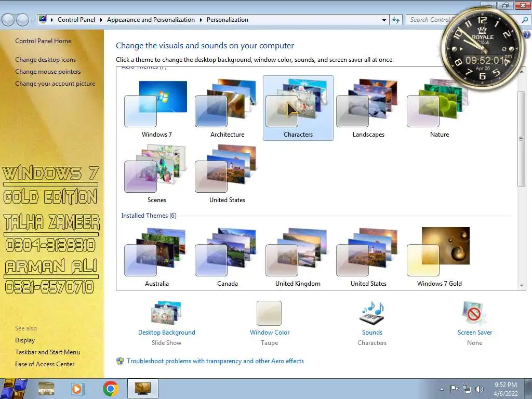The height and width of the screenshot is (399, 532).
Task: Click the taskbar clock showing 9:52 PM
Action: pos(506,389)
